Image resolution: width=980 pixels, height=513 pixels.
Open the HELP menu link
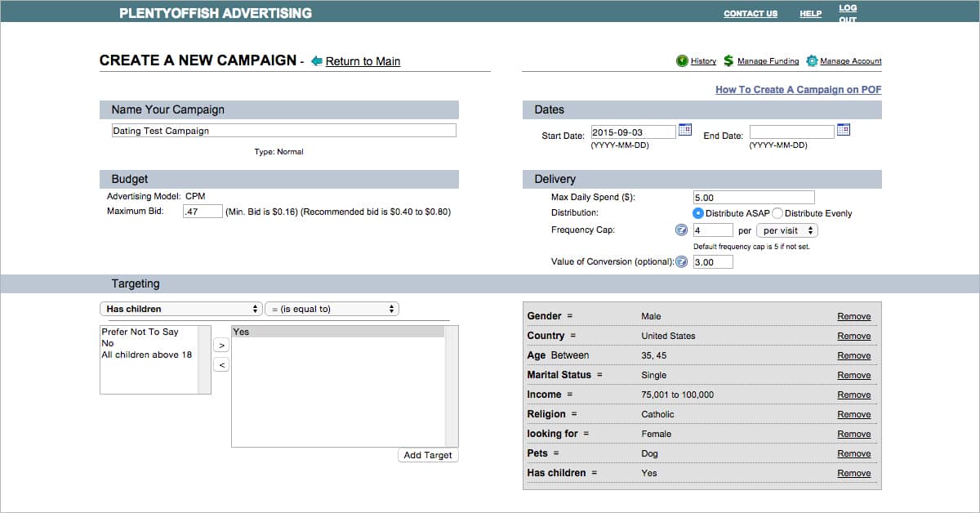810,13
